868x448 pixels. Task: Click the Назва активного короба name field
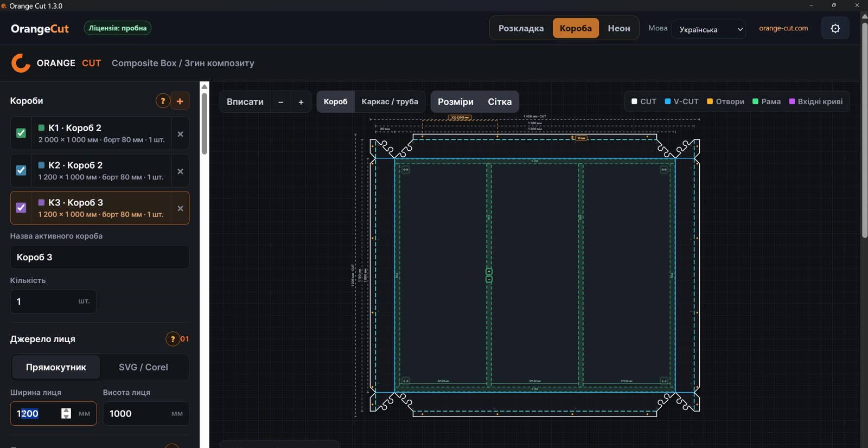pyautogui.click(x=100, y=257)
